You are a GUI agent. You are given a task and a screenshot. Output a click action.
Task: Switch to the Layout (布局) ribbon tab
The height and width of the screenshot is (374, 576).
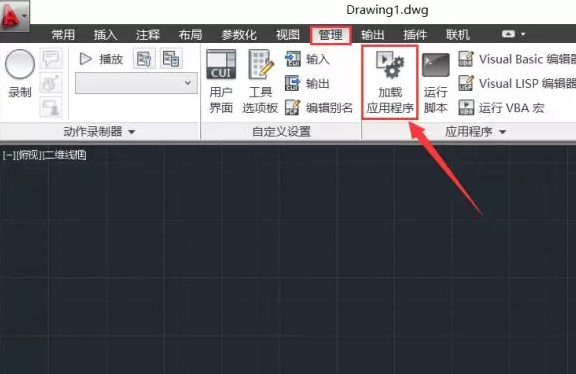(190, 35)
